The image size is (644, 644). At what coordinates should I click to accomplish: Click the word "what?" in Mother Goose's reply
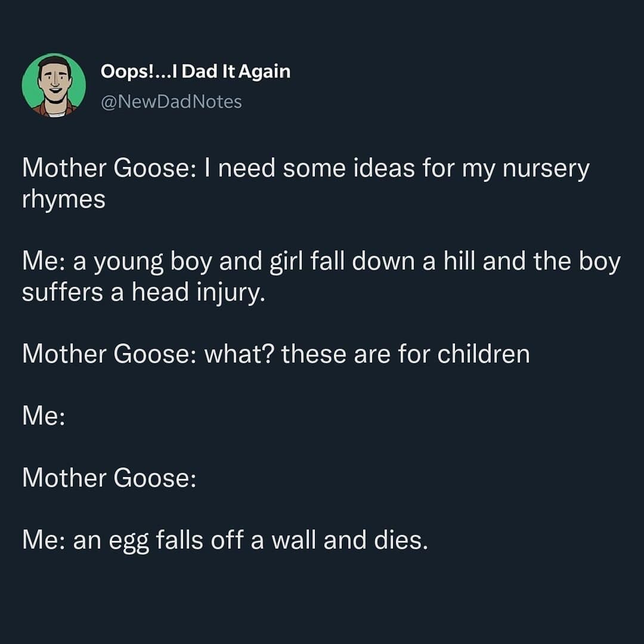click(x=239, y=354)
